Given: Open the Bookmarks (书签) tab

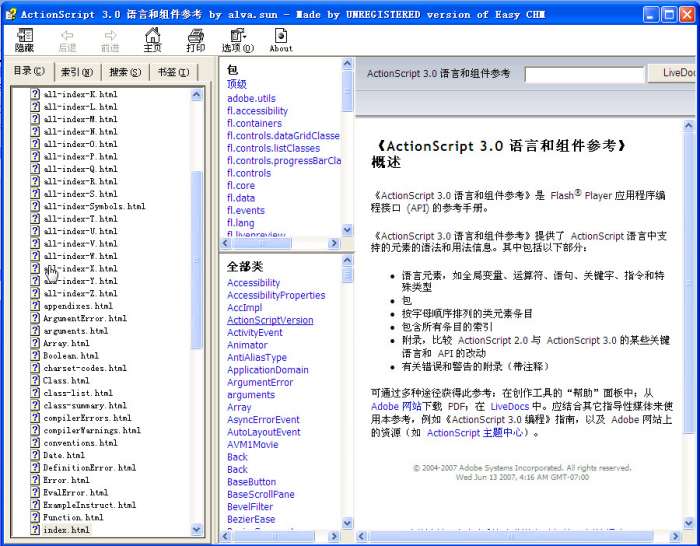Looking at the screenshot, I should point(171,72).
